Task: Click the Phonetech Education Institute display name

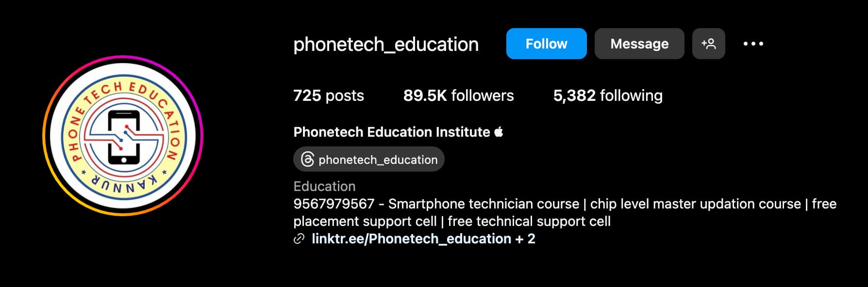Action: pyautogui.click(x=391, y=132)
